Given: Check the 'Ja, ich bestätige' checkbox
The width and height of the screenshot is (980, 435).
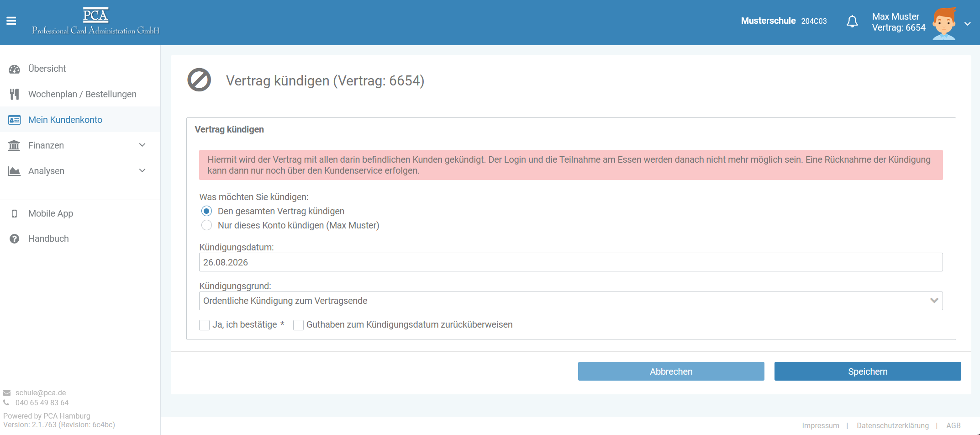Looking at the screenshot, I should tap(204, 325).
